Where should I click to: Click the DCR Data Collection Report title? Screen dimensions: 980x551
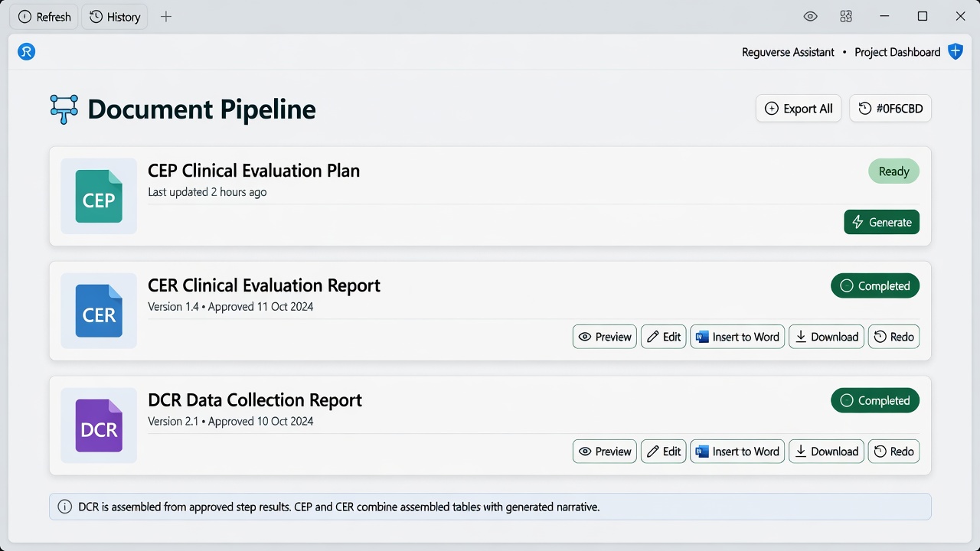255,400
